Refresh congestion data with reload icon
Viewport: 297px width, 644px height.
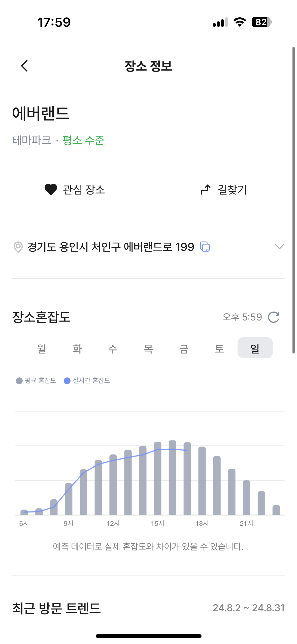[x=274, y=317]
